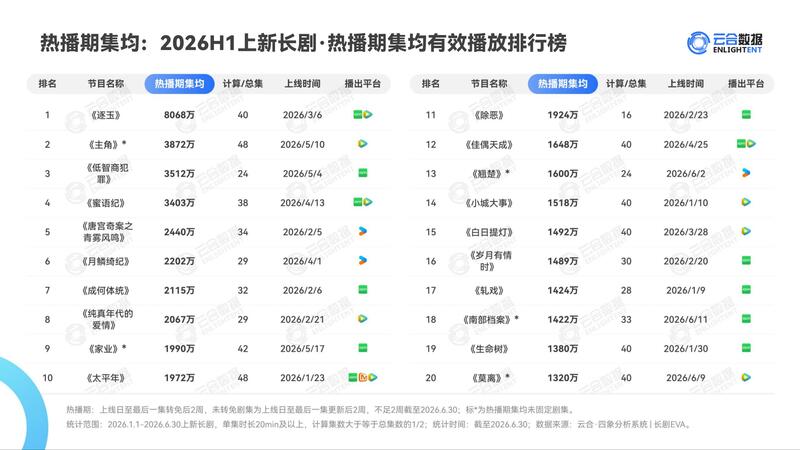Click the left table's 排名 column header

coord(47,84)
